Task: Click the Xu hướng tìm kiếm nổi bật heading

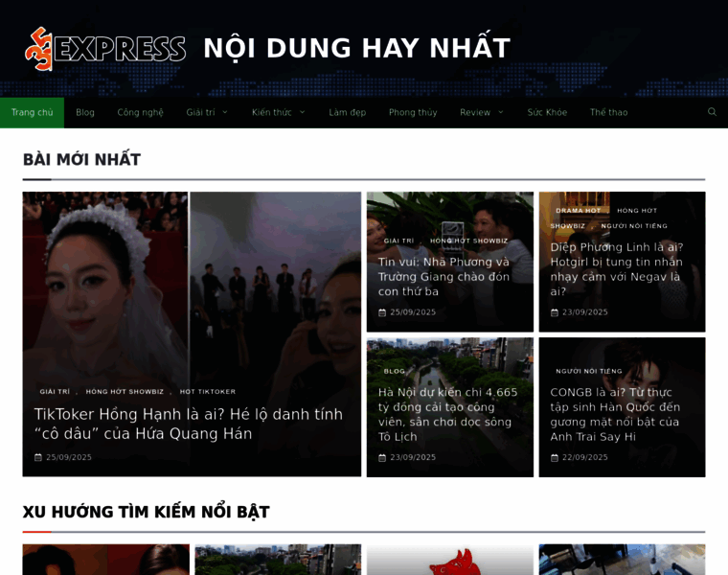Action: pyautogui.click(x=147, y=512)
